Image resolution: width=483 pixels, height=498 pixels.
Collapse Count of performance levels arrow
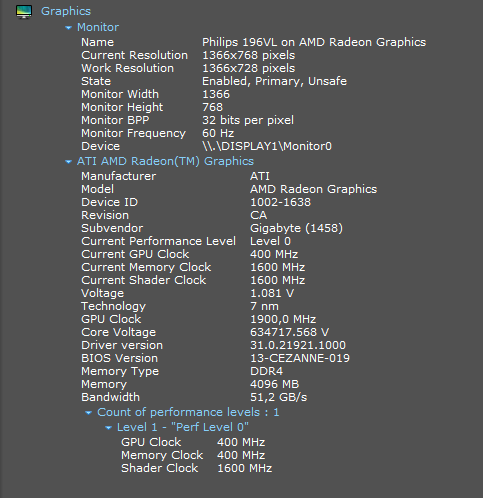point(88,413)
